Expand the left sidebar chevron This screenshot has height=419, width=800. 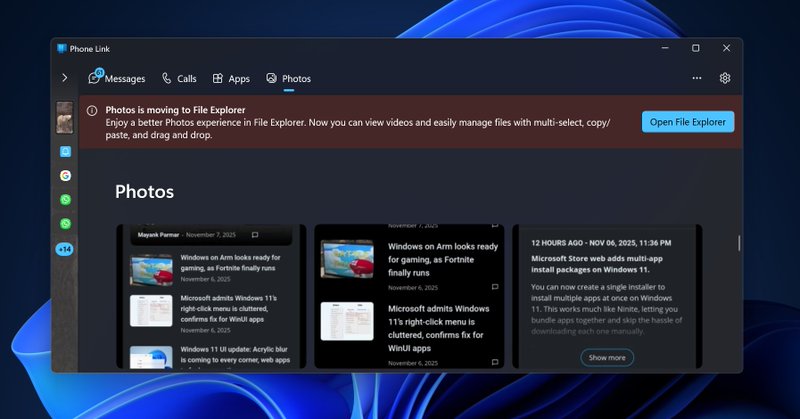click(x=65, y=78)
